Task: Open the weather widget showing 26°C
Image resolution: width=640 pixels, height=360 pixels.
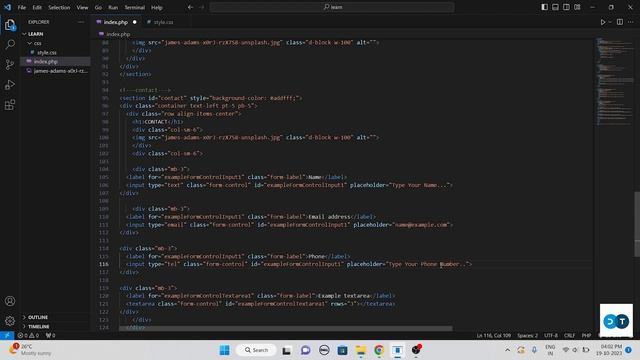Action: pos(31,350)
